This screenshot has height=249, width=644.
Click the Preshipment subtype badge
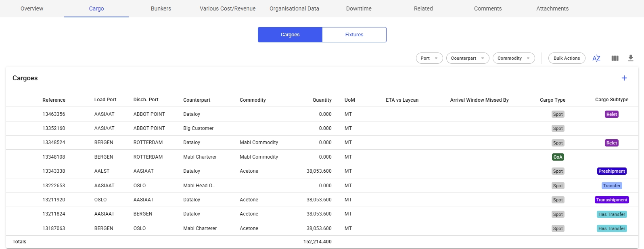coord(611,171)
